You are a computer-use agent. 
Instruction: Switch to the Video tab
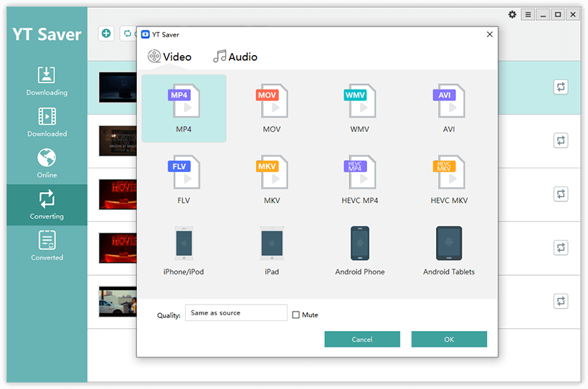pyautogui.click(x=169, y=57)
